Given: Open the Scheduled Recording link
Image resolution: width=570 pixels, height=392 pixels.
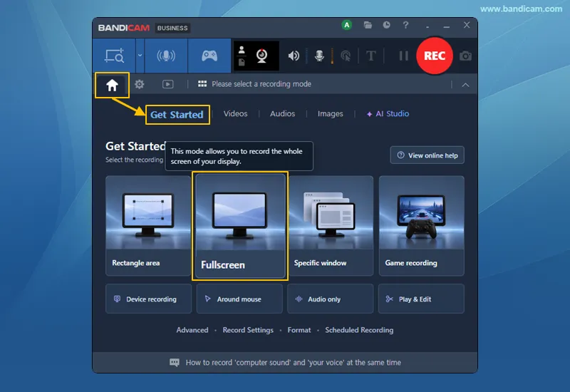Looking at the screenshot, I should (359, 330).
